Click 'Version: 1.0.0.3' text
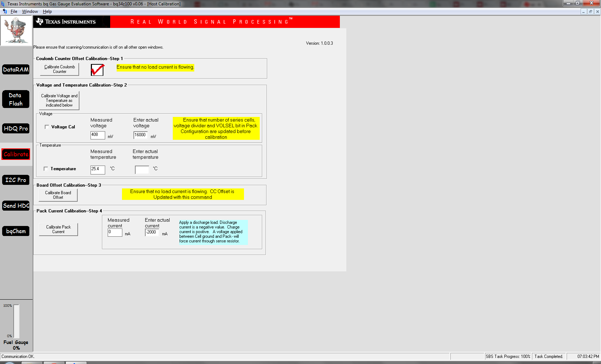The image size is (601, 364). (x=319, y=43)
